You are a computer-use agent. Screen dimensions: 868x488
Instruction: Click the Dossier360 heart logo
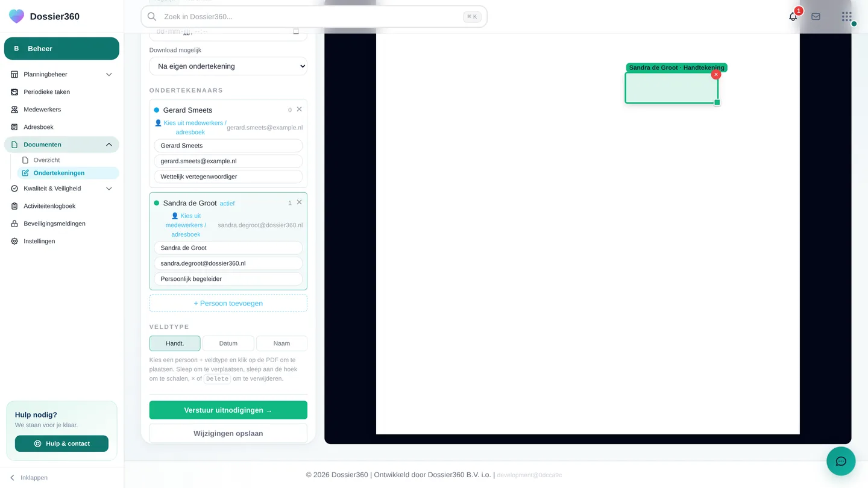click(x=17, y=16)
